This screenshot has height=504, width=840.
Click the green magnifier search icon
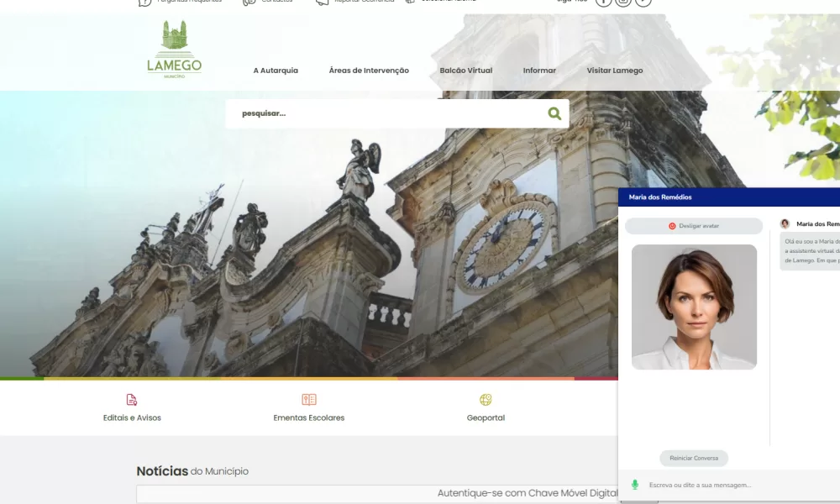[x=554, y=113]
